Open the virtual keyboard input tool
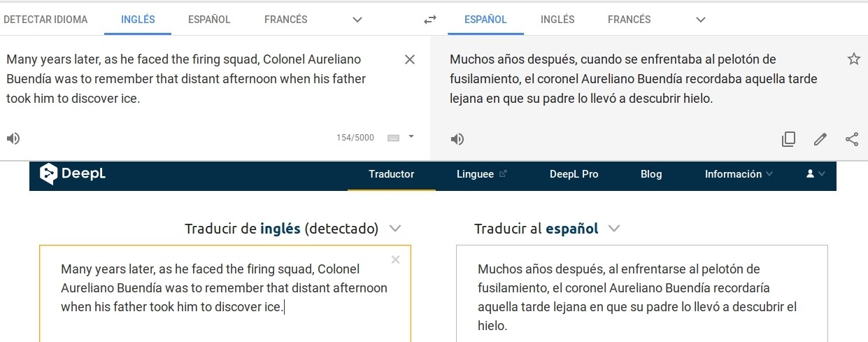The width and height of the screenshot is (868, 342). (x=393, y=138)
